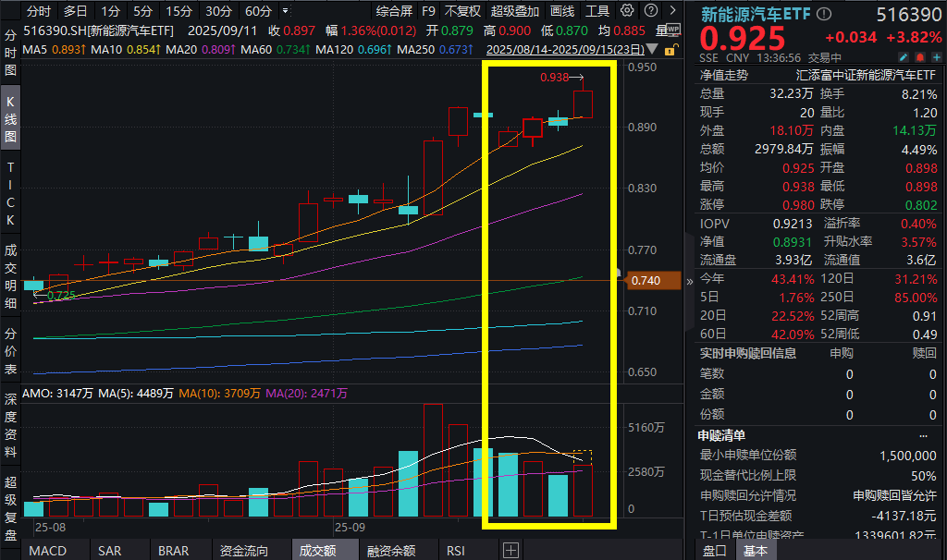Open the settings gear icon on the toolbar
The height and width of the screenshot is (560, 947).
[x=627, y=12]
